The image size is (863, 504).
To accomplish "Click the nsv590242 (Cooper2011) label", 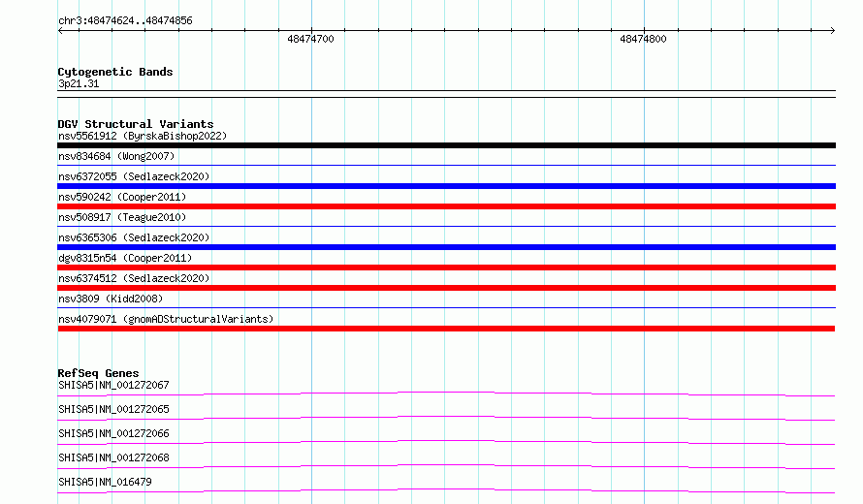I will 122,197.
